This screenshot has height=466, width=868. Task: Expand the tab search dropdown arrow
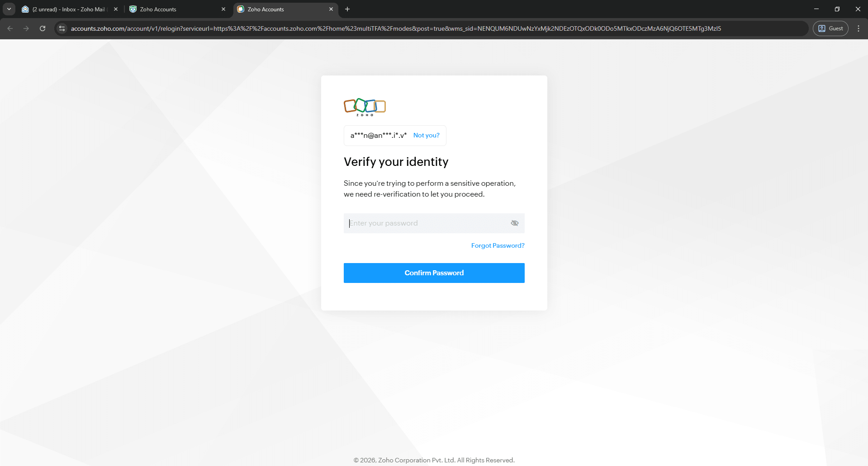[9, 9]
